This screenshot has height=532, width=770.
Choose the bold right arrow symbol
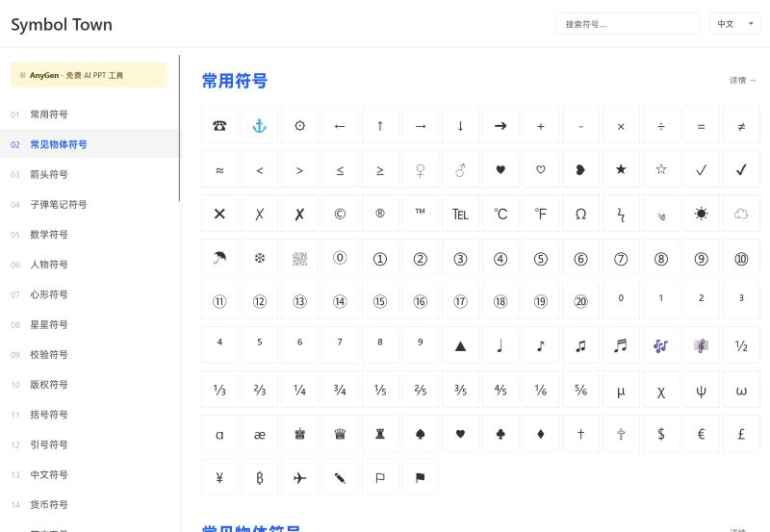500,126
